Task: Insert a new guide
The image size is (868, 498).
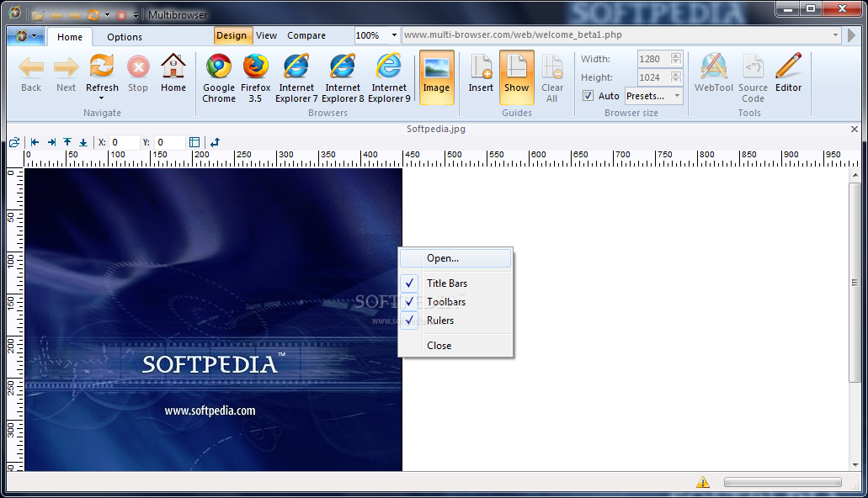Action: point(481,78)
